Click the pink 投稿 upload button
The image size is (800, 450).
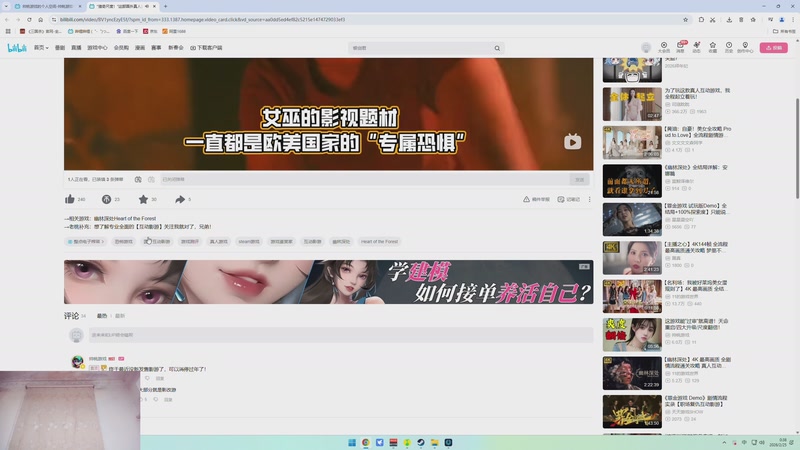[x=773, y=48]
